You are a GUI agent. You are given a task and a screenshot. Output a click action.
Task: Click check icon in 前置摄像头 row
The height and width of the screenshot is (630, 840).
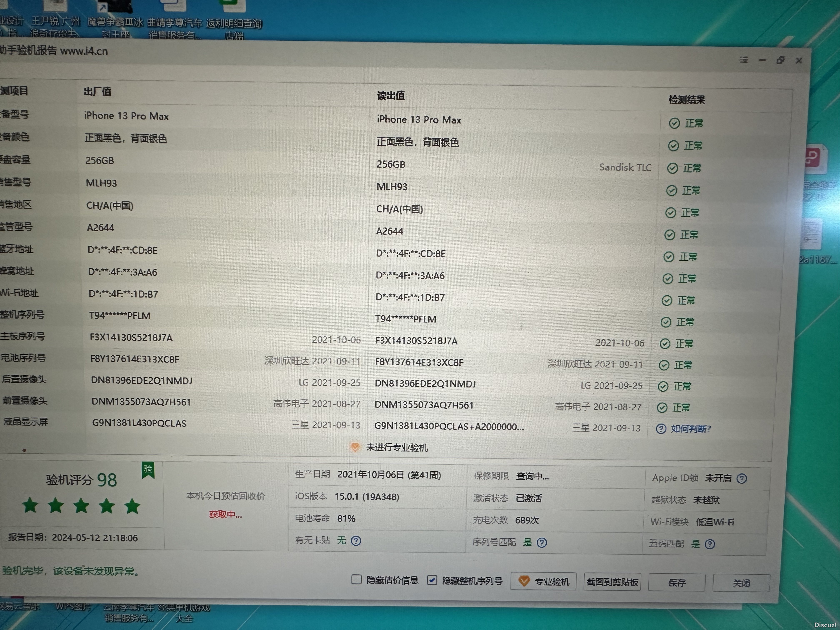tap(662, 408)
